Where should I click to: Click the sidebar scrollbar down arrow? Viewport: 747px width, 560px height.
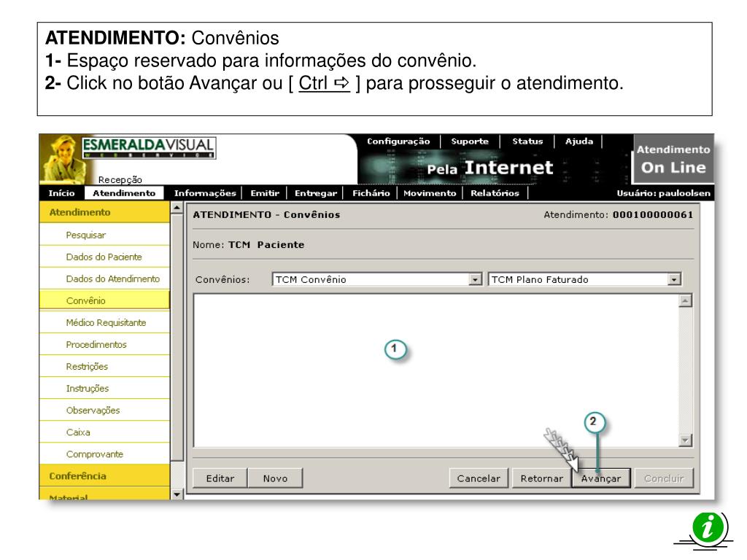[177, 494]
